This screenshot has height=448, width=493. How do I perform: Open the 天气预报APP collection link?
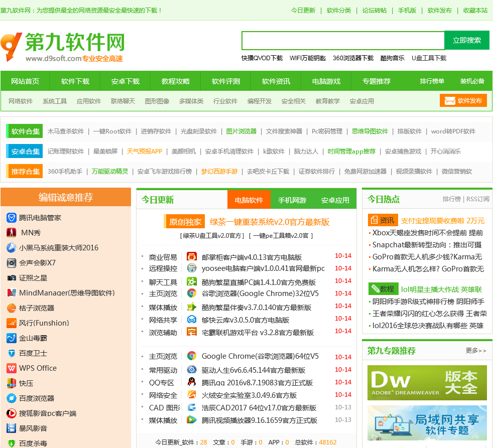[x=144, y=152]
